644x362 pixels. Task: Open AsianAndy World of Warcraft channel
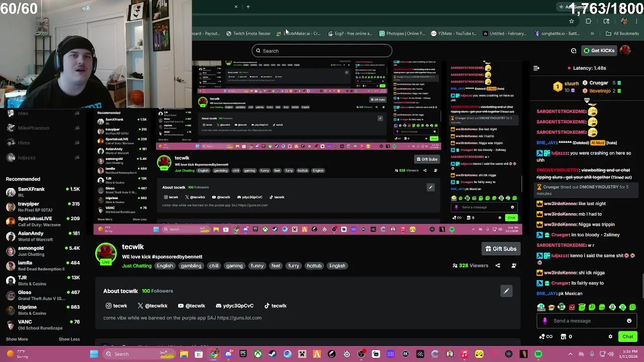click(43, 236)
